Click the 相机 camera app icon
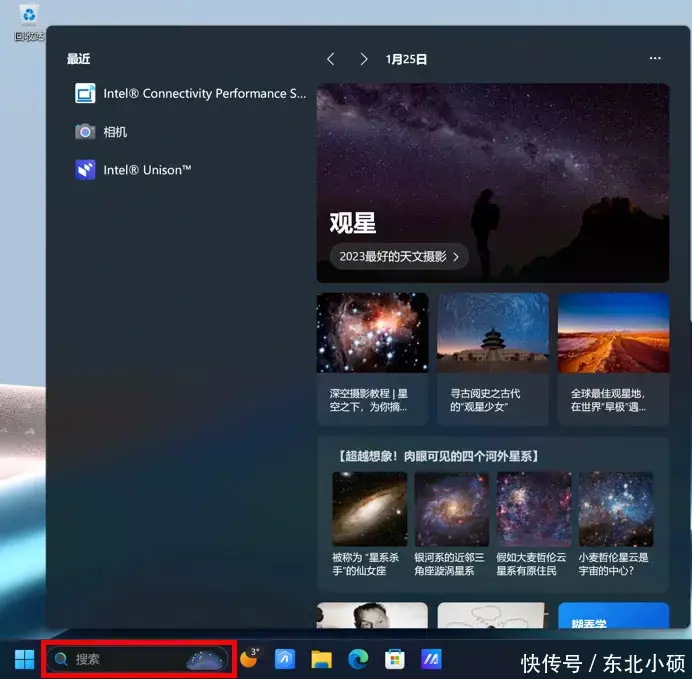The image size is (692, 679). click(x=85, y=131)
